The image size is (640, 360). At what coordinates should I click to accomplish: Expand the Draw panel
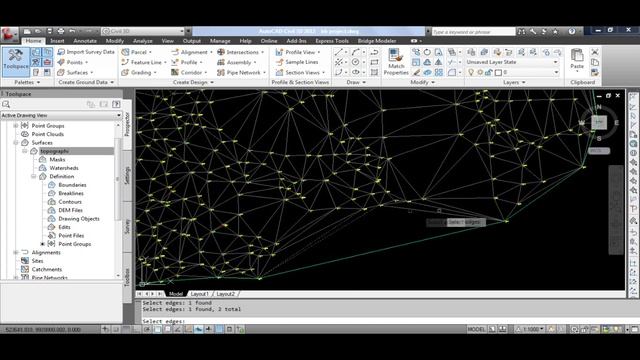pos(356,82)
